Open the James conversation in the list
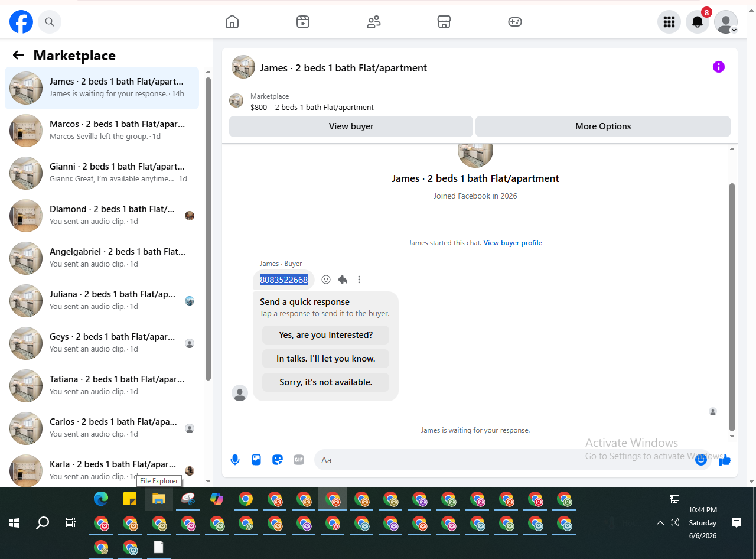 click(x=102, y=88)
